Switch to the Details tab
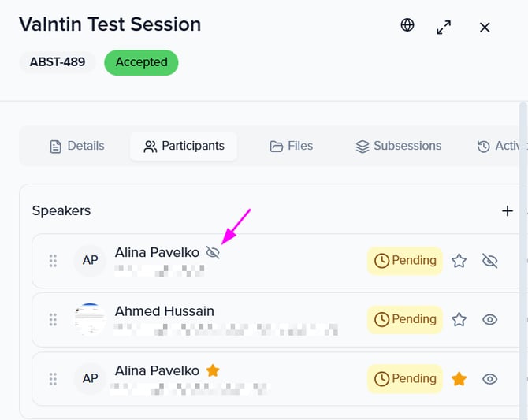This screenshot has height=420, width=528. 76,146
